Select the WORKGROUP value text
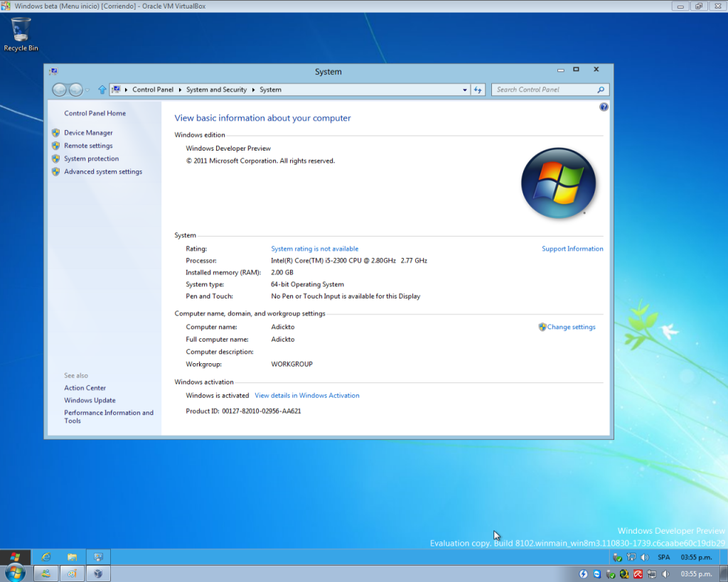 tap(292, 365)
